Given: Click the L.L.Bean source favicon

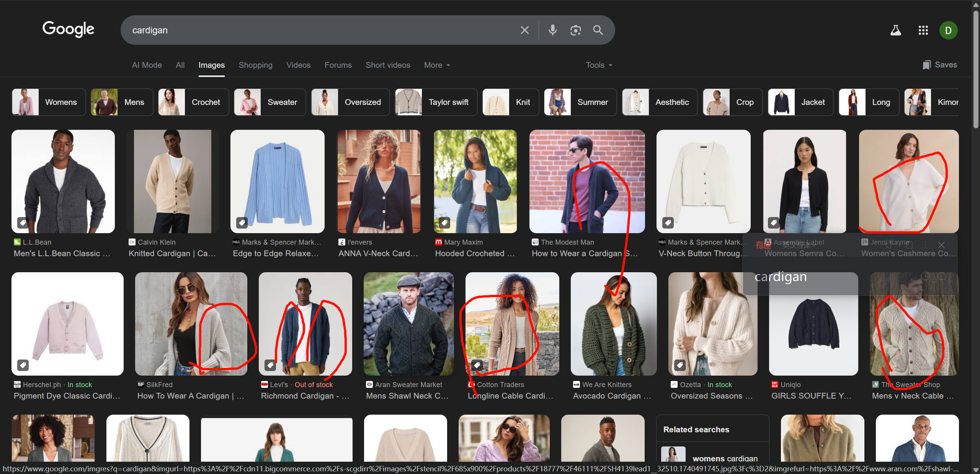Looking at the screenshot, I should click(17, 242).
